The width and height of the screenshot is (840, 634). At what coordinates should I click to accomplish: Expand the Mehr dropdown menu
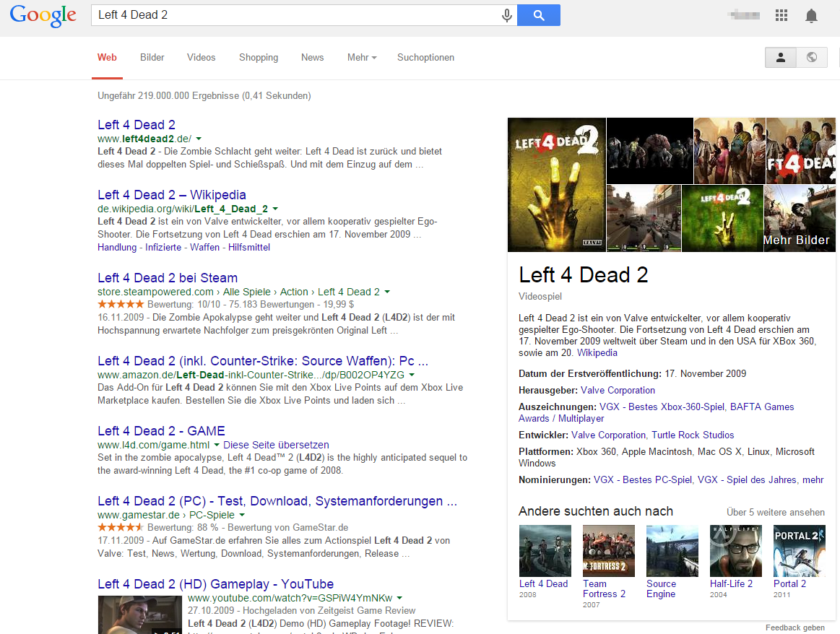click(362, 57)
